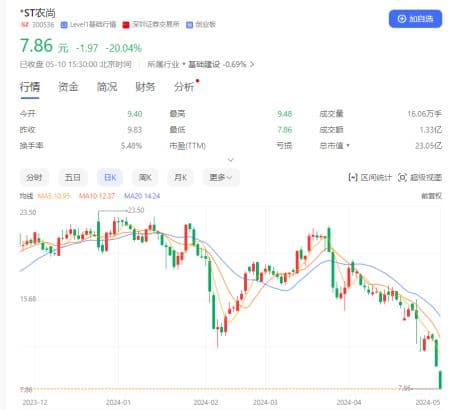The image size is (454, 410).
Task: Add stock to watchlist with 加自选 button
Action: point(415,19)
